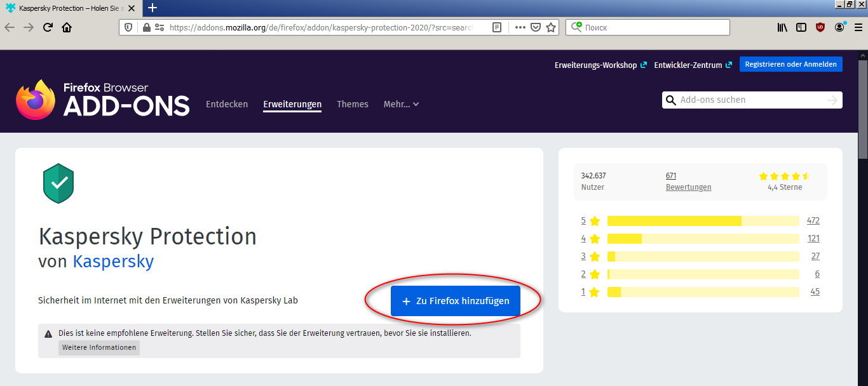The image size is (868, 386).
Task: Select the Kaspersky Protection browser tab
Action: click(72, 8)
